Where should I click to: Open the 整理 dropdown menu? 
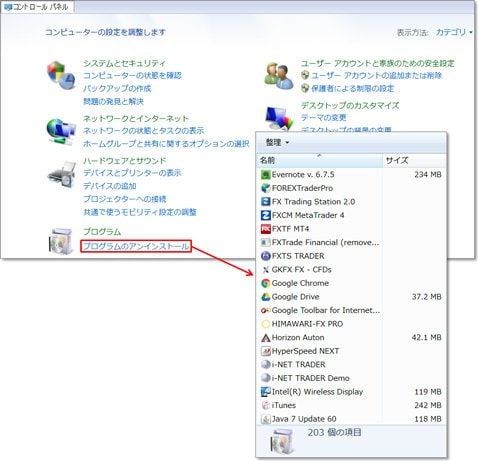tap(277, 143)
